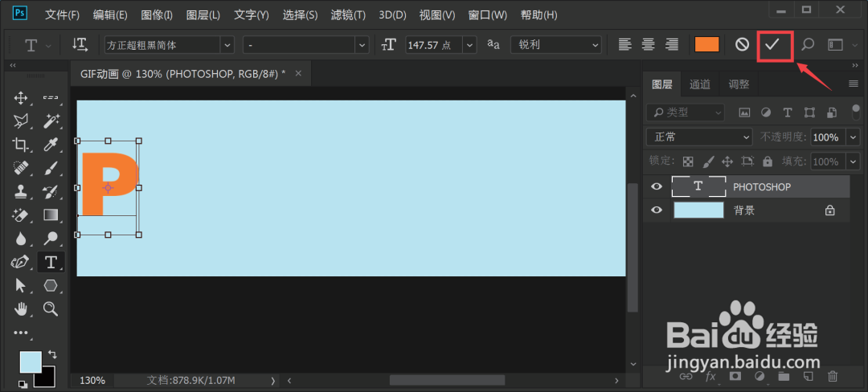The width and height of the screenshot is (868, 392).
Task: Click light blue foreground color swatch
Action: pyautogui.click(x=31, y=361)
